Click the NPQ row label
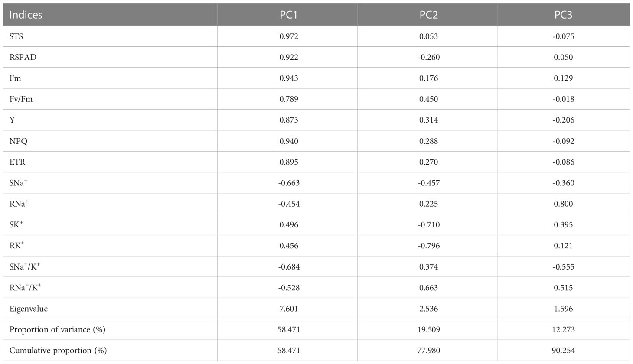This screenshot has height=364, width=633. point(19,141)
